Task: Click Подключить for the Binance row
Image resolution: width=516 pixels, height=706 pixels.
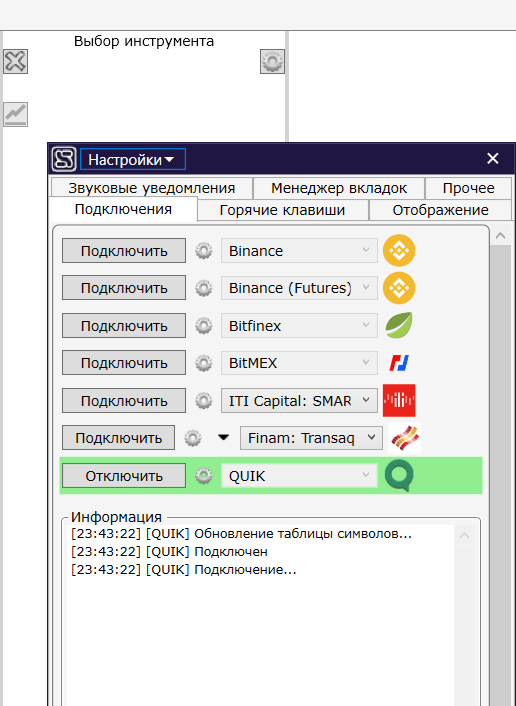Action: (124, 251)
